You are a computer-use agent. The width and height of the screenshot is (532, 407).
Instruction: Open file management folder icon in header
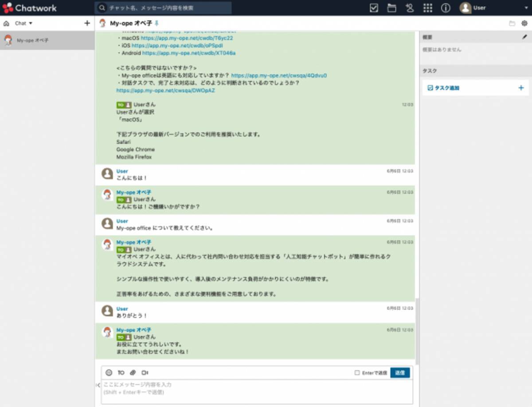(x=391, y=8)
